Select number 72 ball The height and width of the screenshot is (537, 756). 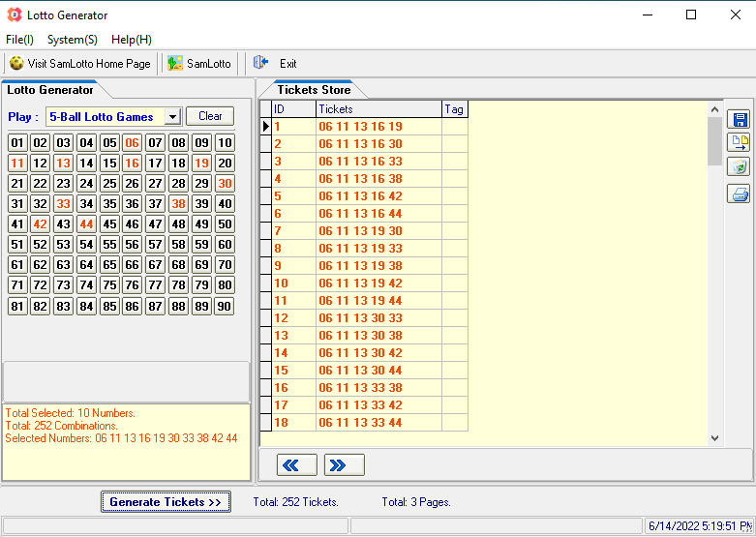(40, 284)
